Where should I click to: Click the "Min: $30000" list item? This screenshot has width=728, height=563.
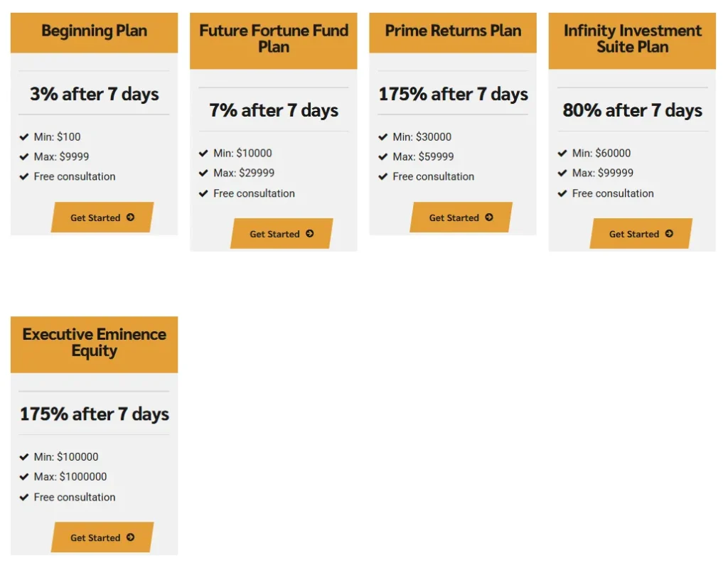422,137
